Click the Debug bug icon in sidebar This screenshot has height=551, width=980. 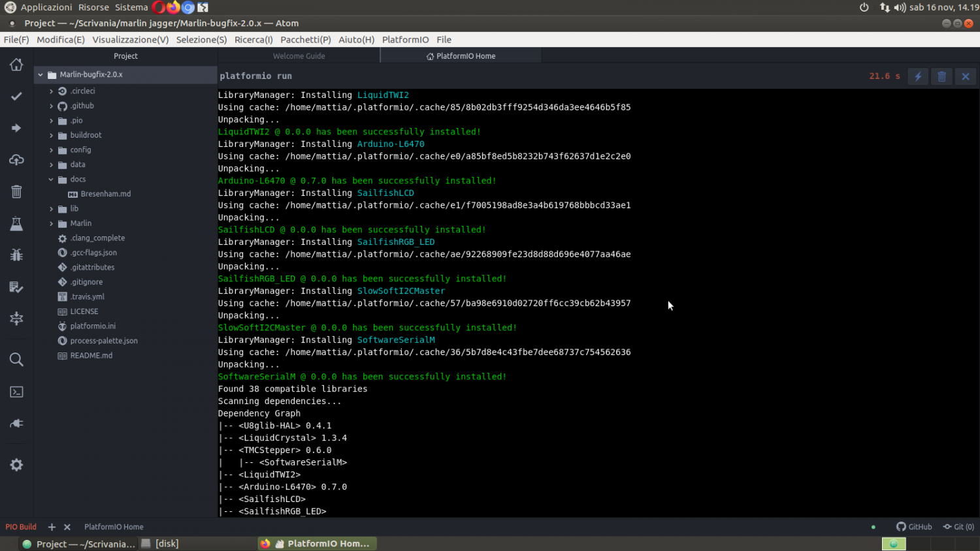(16, 255)
